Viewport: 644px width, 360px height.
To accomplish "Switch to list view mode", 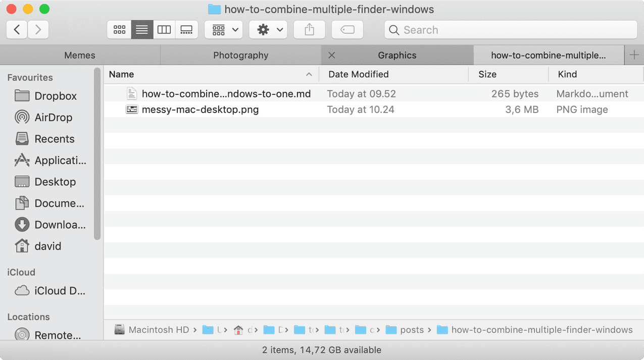I will [142, 30].
